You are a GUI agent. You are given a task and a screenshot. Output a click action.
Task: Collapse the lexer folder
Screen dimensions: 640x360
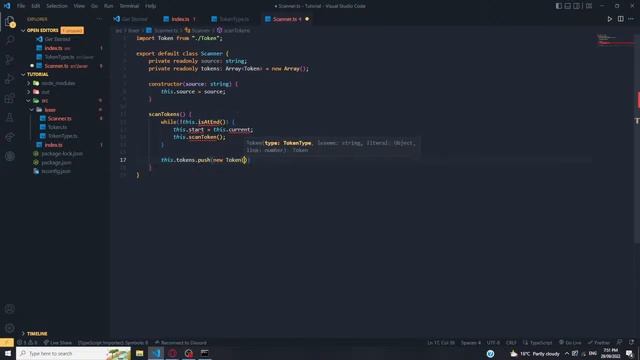point(50,110)
